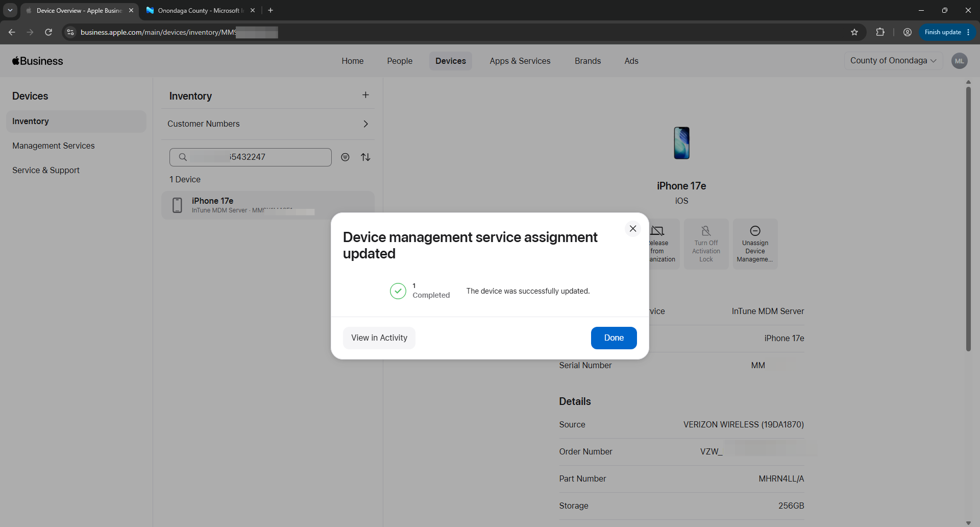
Task: Open the Chrome profile icon
Action: [907, 32]
